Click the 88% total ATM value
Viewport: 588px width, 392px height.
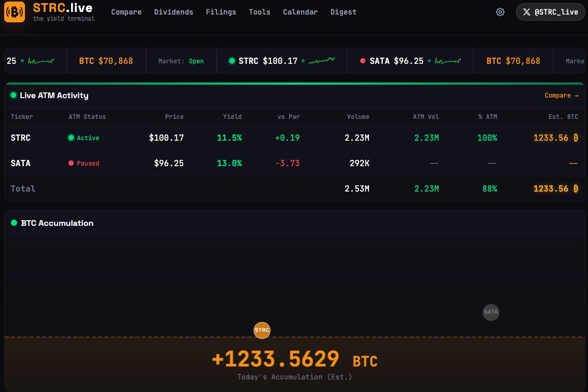[490, 188]
